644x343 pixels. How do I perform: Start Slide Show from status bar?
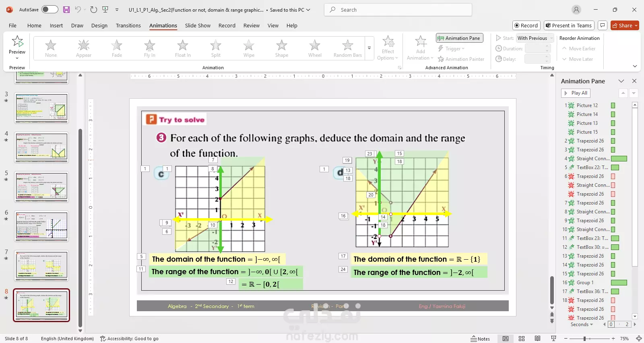click(x=553, y=339)
